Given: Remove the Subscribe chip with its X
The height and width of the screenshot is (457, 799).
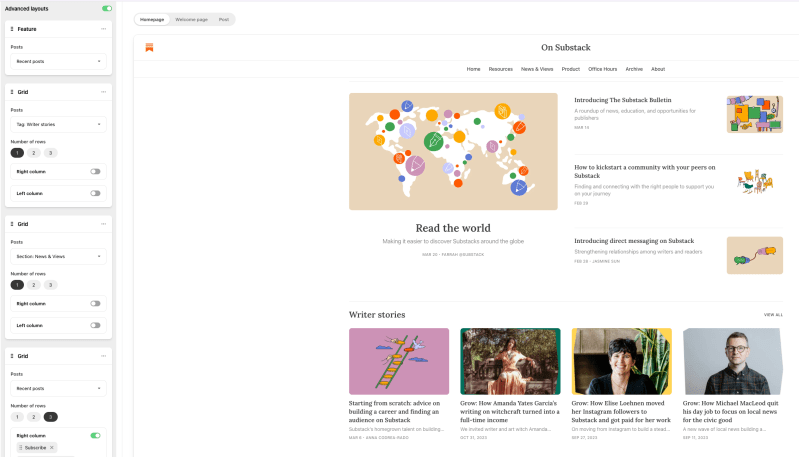Looking at the screenshot, I should [x=51, y=448].
